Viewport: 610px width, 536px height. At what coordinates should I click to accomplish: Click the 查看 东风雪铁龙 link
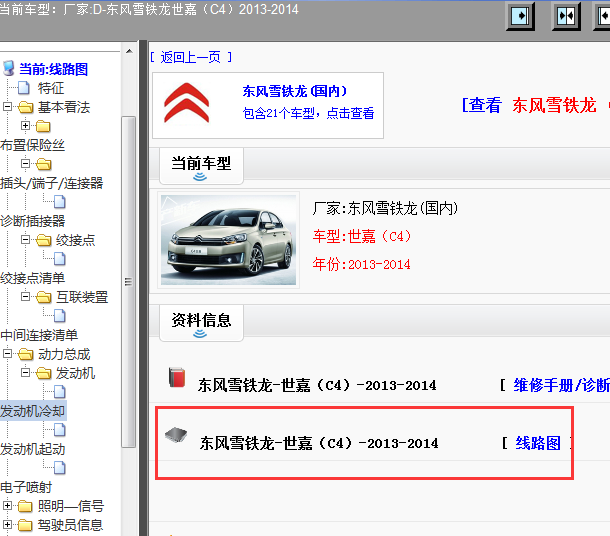[529, 105]
